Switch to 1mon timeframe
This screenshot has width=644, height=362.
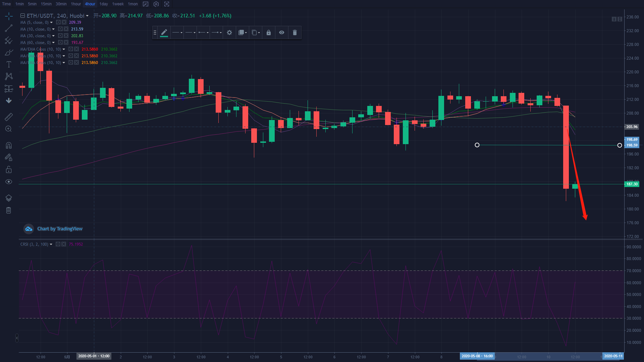click(x=133, y=4)
